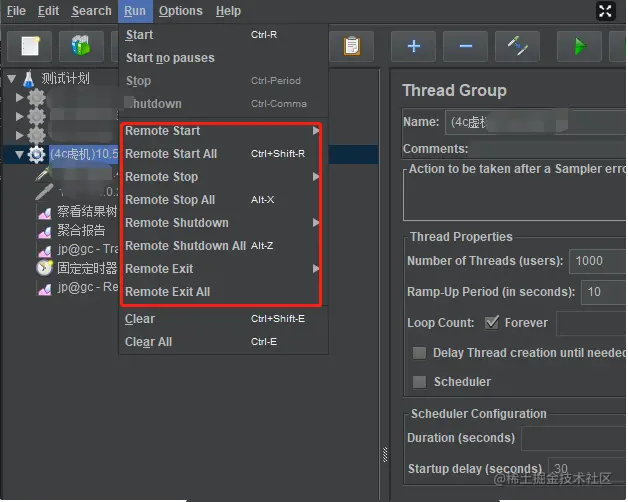Collapse the 测试计划 test plan node
Image resolution: width=628 pixels, height=502 pixels.
12,79
